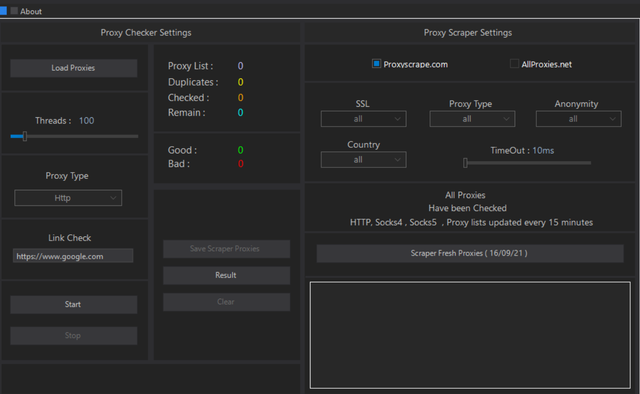The height and width of the screenshot is (394, 640).
Task: Expand the scraper Proxy Type dropdown
Action: pyautogui.click(x=472, y=119)
